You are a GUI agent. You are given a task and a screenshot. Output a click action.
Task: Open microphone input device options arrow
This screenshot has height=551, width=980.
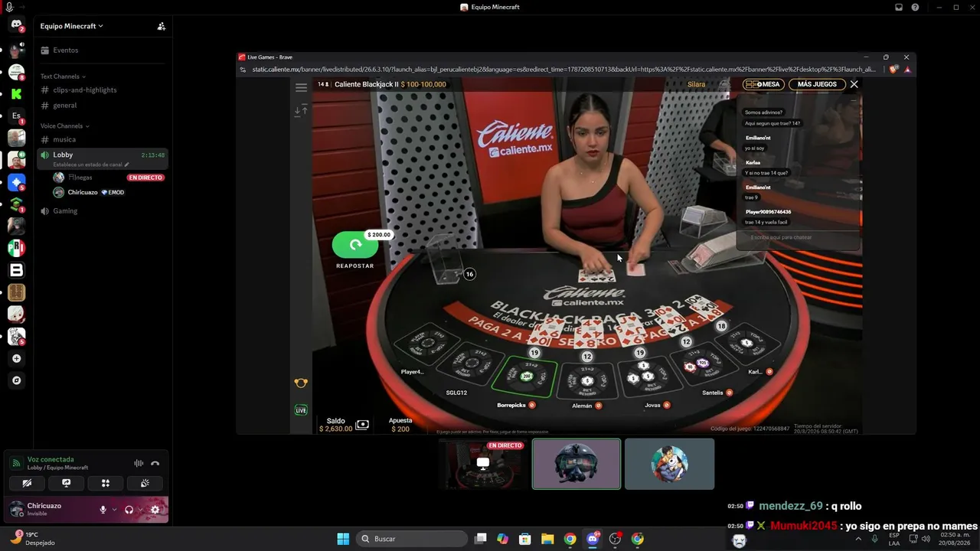pos(114,510)
